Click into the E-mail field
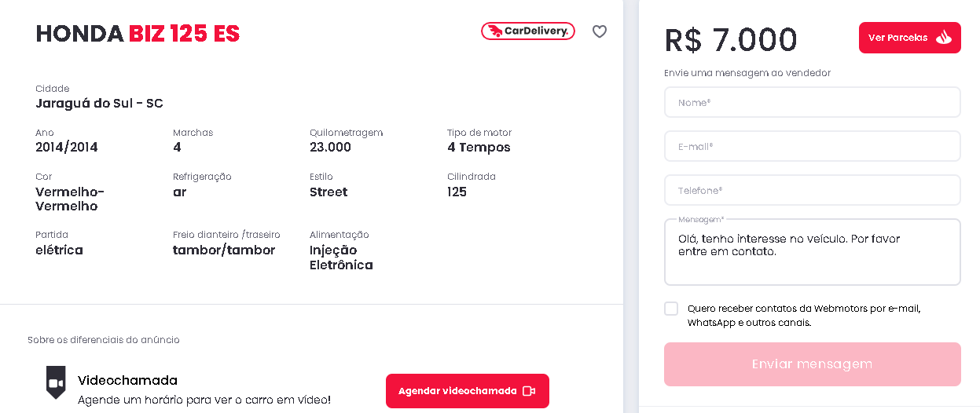This screenshot has width=980, height=413. click(x=812, y=146)
